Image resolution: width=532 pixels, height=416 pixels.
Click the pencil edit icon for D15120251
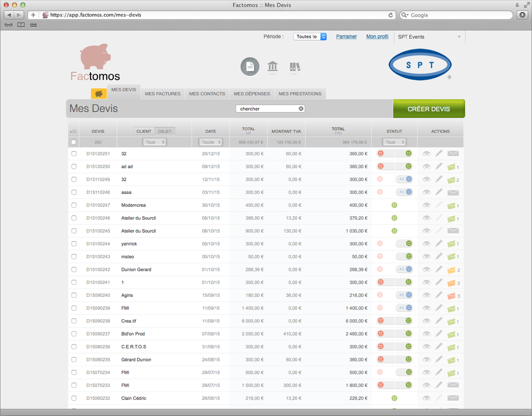click(439, 153)
